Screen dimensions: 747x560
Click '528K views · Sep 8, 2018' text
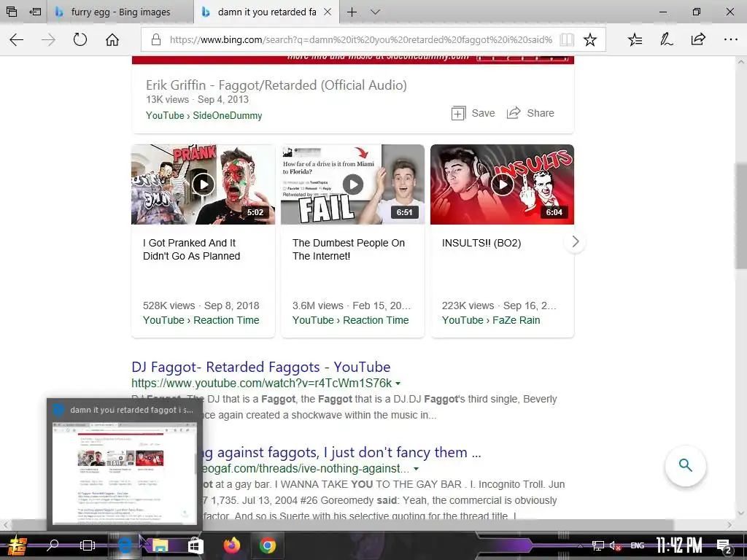tap(201, 306)
